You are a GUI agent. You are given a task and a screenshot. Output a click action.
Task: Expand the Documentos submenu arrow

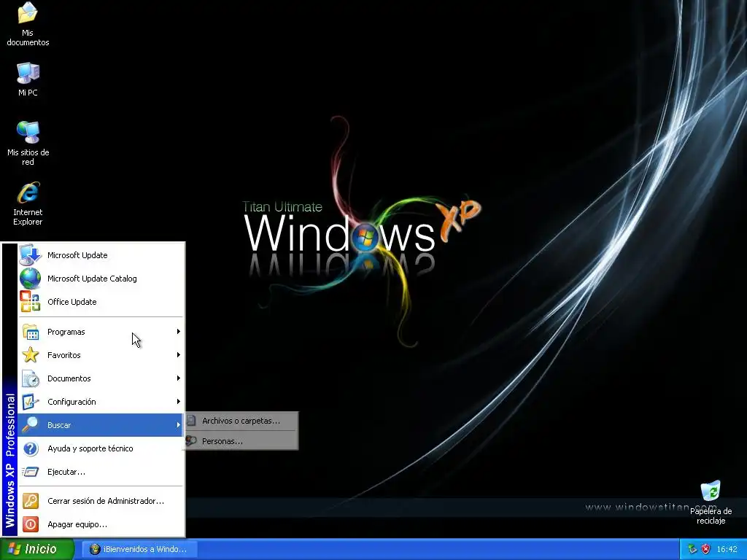click(178, 378)
